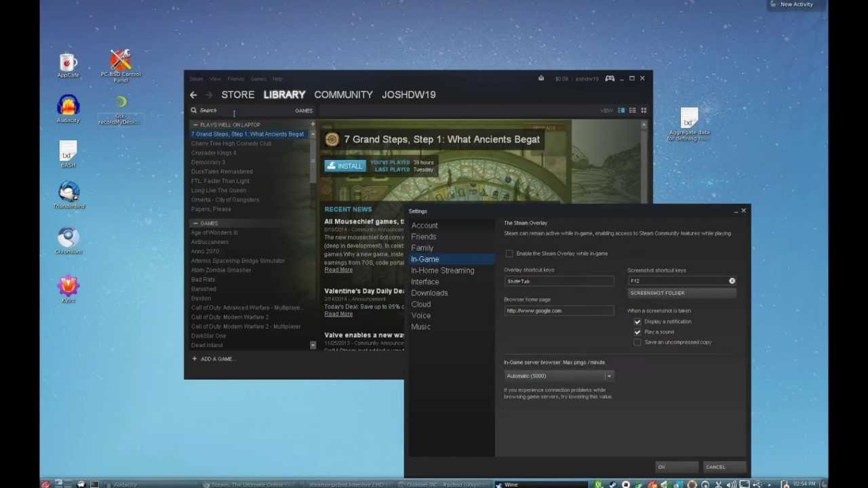Toggle Play a sound checkbox
Image resolution: width=868 pixels, height=488 pixels.
[x=637, y=332]
